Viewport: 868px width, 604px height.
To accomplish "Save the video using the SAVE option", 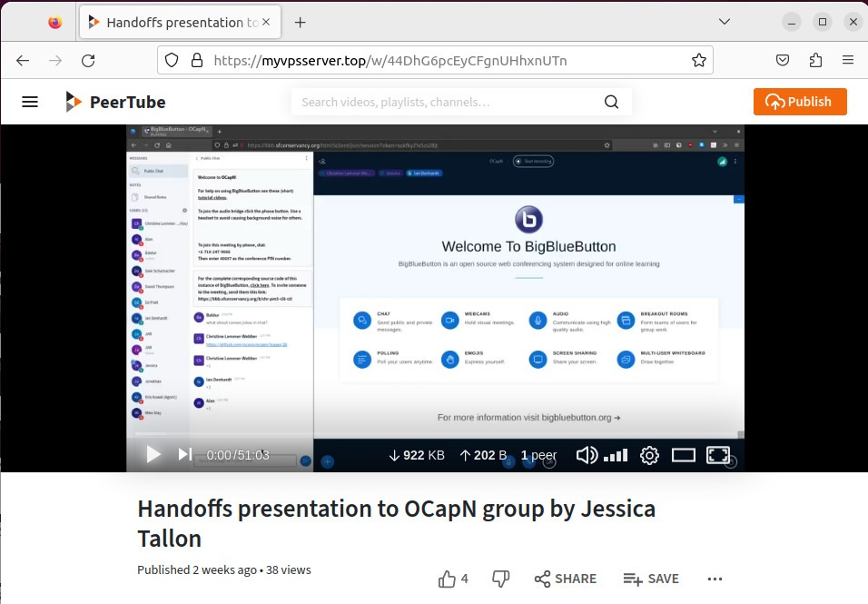I will coord(651,579).
